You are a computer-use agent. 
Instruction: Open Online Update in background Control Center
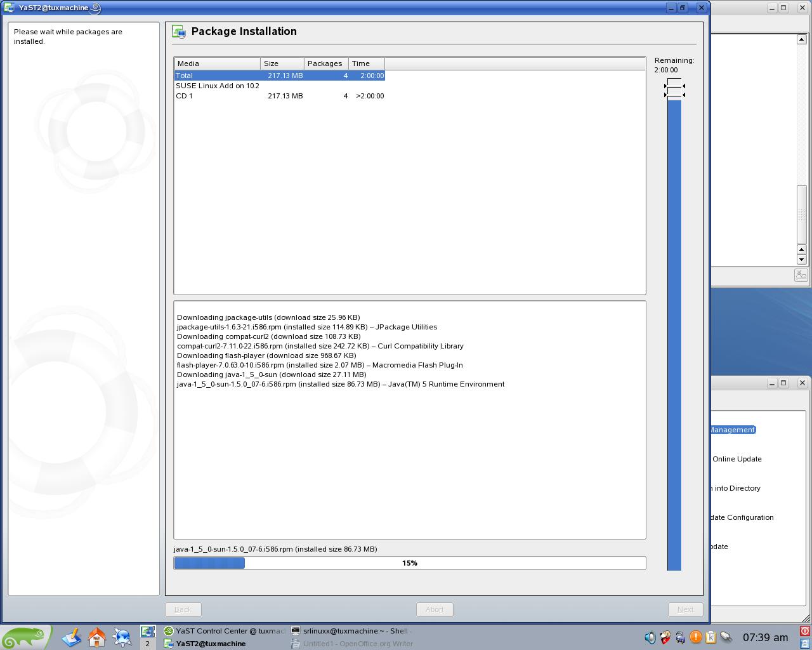click(x=737, y=459)
